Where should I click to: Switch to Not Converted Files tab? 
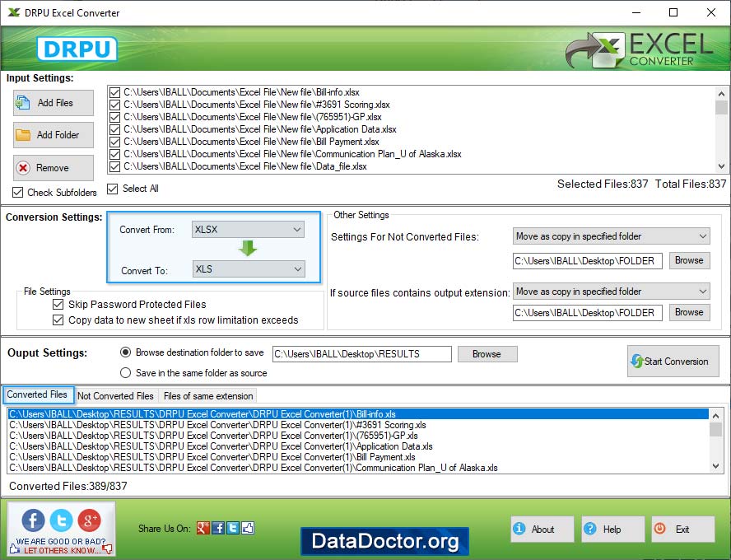(x=115, y=396)
